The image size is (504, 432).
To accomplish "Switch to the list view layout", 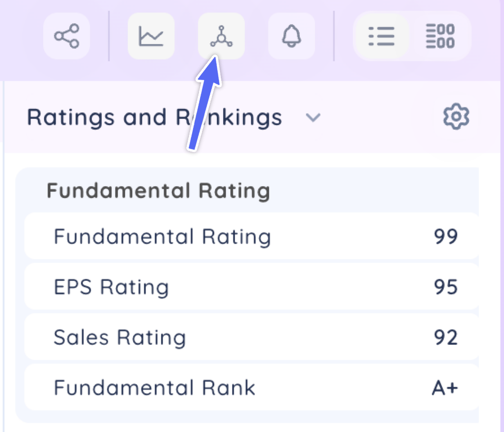I will 382,36.
